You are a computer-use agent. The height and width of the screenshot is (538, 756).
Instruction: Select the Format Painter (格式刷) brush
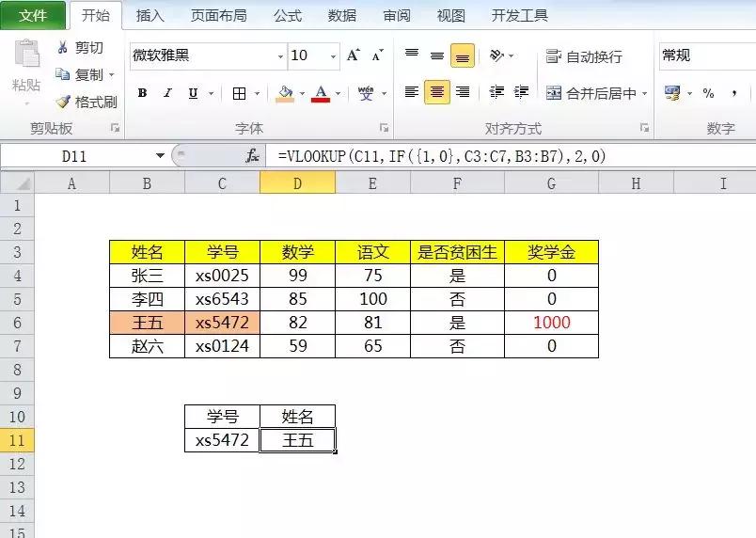pos(63,102)
